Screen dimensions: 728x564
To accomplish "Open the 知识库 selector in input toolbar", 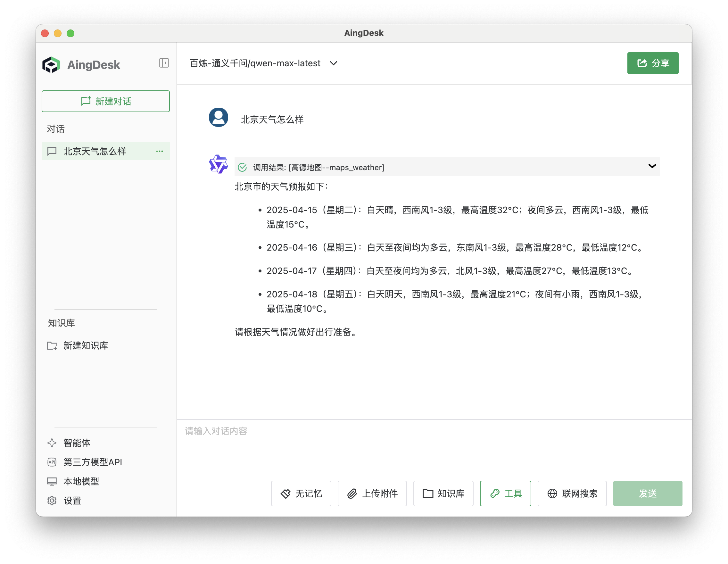I will click(443, 493).
